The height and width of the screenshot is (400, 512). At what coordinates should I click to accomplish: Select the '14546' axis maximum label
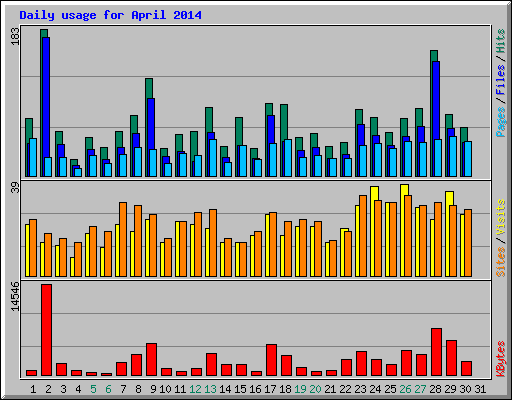tap(15, 297)
